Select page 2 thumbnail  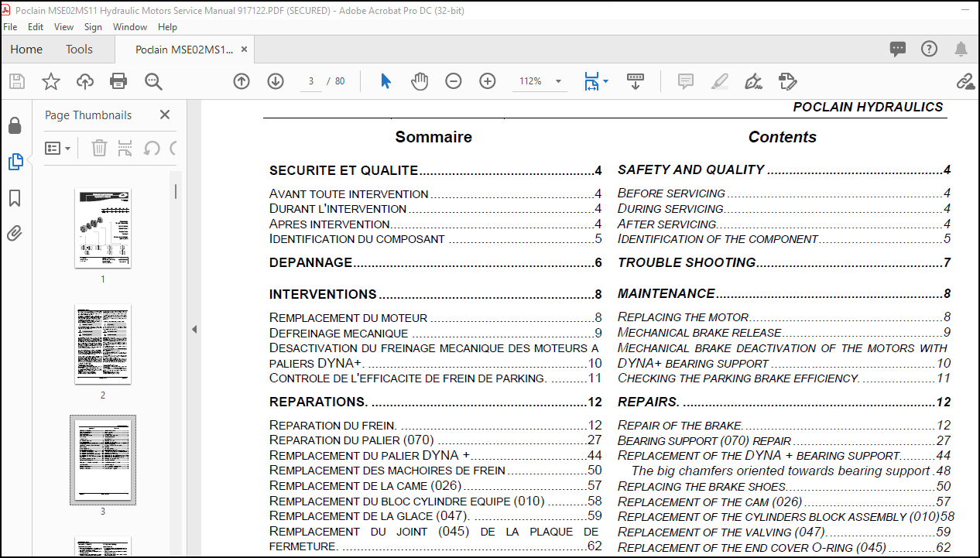click(103, 344)
